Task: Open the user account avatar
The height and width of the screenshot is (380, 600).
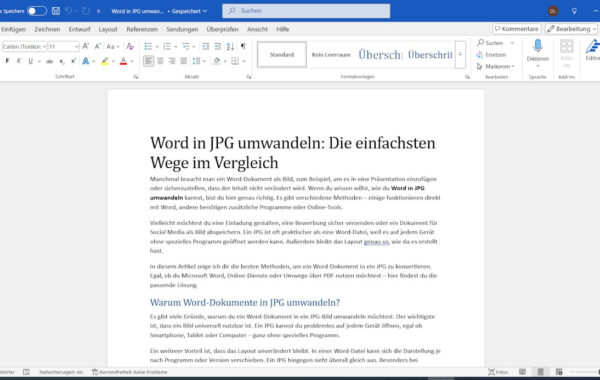Action: (553, 11)
